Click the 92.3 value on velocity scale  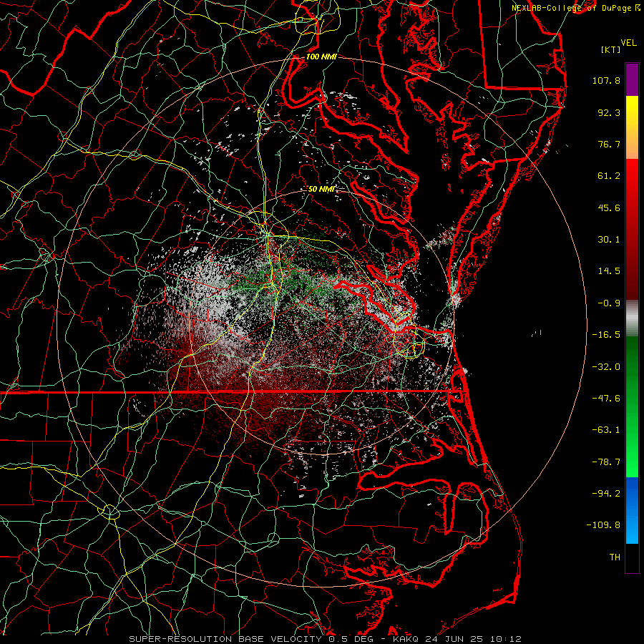pos(609,112)
